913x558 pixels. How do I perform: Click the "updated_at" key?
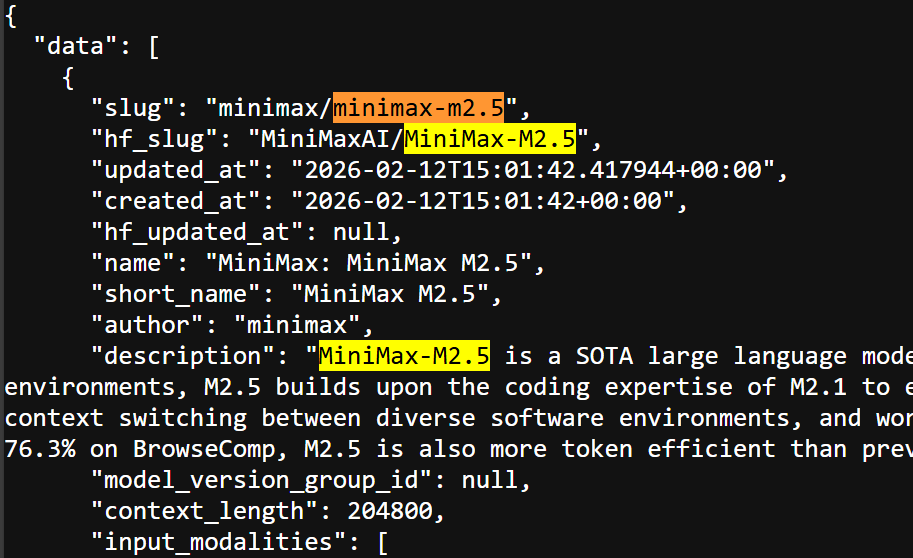175,169
